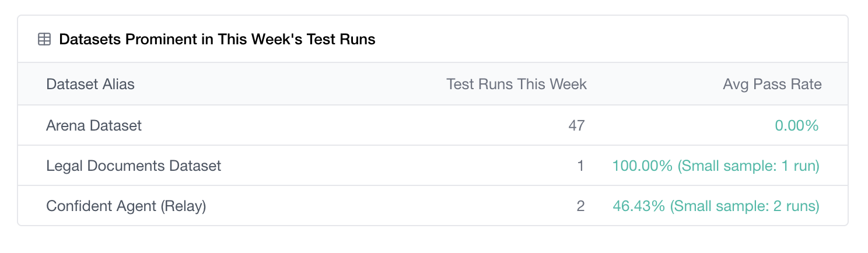Click the (Small sample: 2 runs) note

(745, 206)
